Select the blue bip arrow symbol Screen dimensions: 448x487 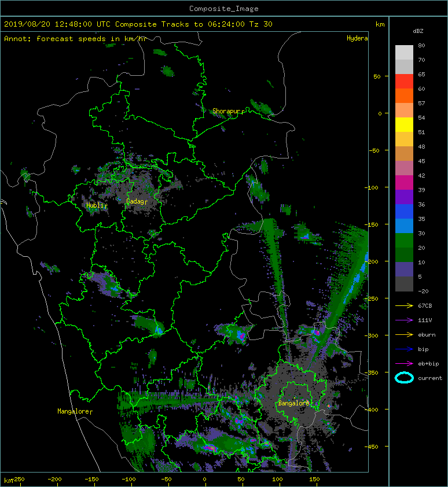pos(404,349)
